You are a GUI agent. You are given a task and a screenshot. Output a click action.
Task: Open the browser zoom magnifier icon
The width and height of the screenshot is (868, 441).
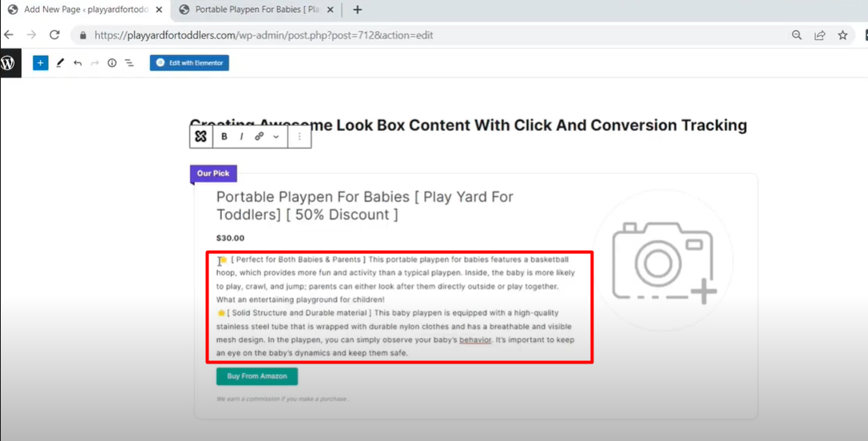[x=797, y=35]
